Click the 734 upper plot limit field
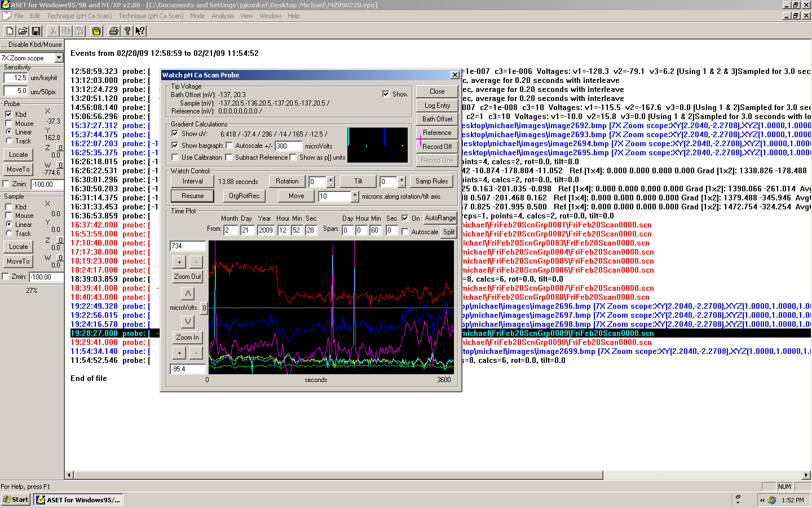This screenshot has width=812, height=508. (188, 246)
